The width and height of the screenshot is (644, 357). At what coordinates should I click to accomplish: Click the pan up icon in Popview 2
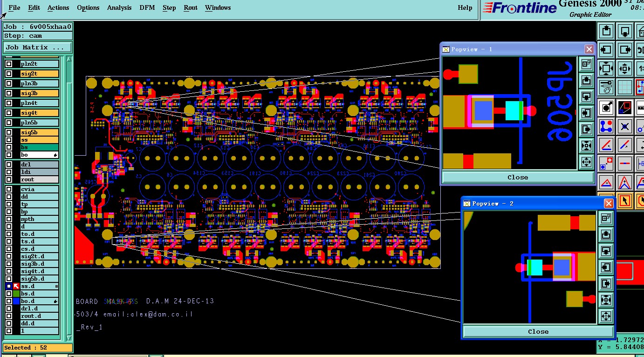tap(606, 234)
